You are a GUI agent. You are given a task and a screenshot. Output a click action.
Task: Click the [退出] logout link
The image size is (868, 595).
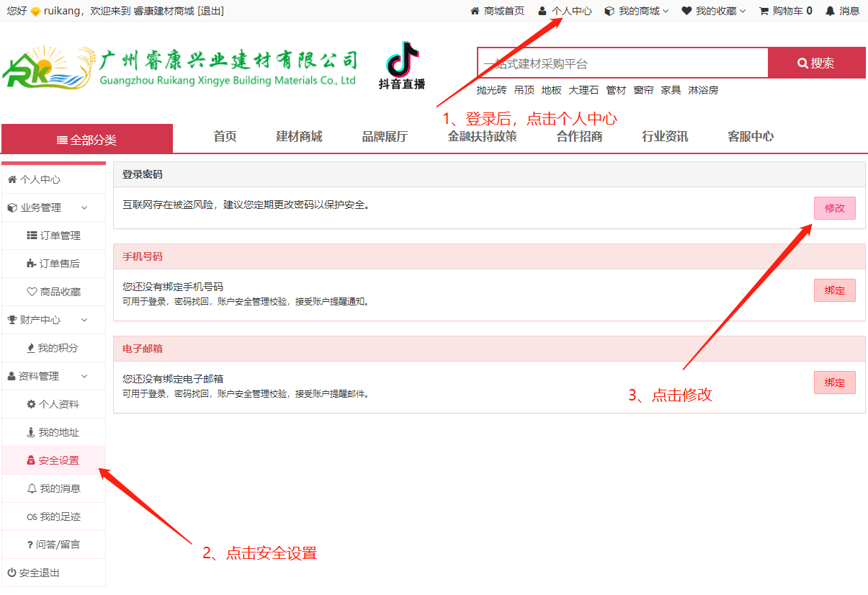[x=210, y=11]
